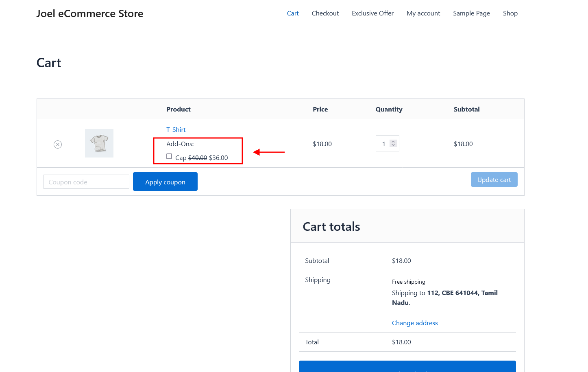The width and height of the screenshot is (588, 372).
Task: Click the T-Shirt product thumbnail image
Action: click(99, 143)
